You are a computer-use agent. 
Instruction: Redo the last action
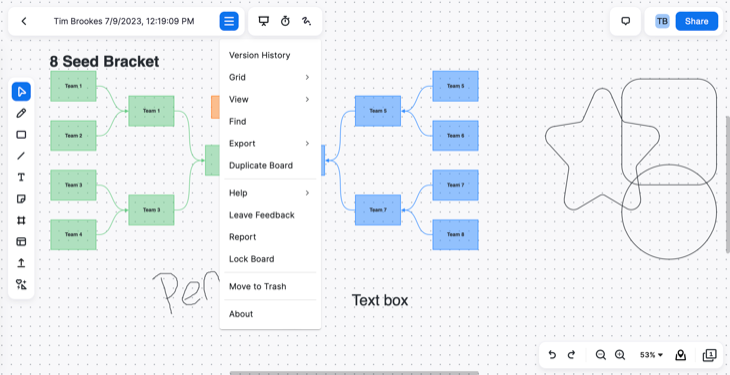[571, 355]
